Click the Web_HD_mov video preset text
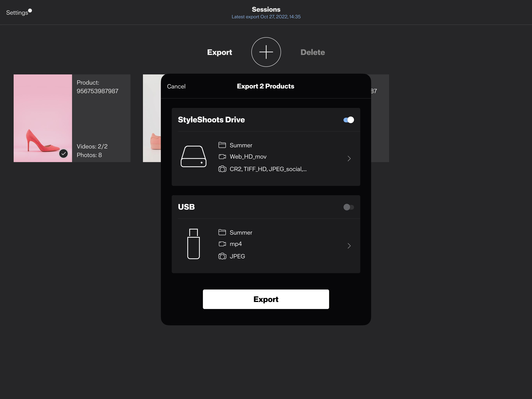Image resolution: width=532 pixels, height=399 pixels. (248, 157)
